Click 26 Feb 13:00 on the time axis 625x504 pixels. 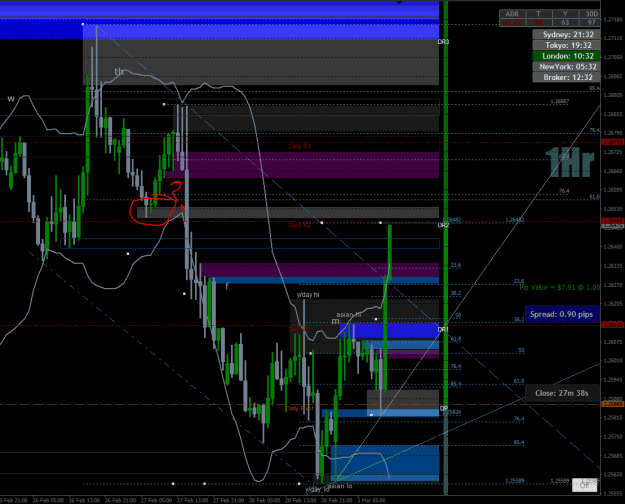pos(82,500)
